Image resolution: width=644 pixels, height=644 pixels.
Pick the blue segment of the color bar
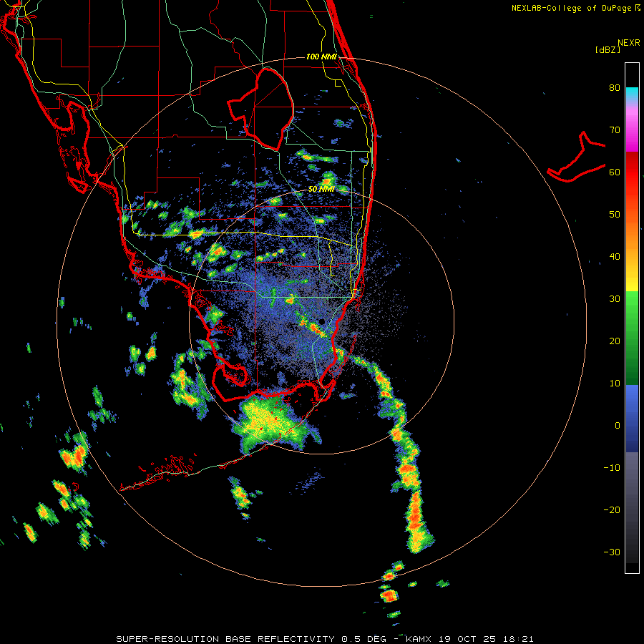(x=632, y=418)
